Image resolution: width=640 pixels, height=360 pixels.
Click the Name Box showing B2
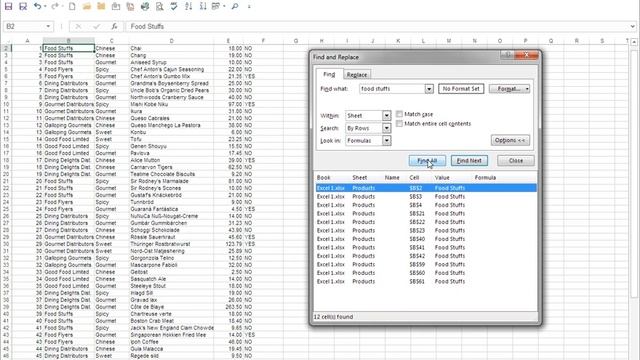pos(24,27)
